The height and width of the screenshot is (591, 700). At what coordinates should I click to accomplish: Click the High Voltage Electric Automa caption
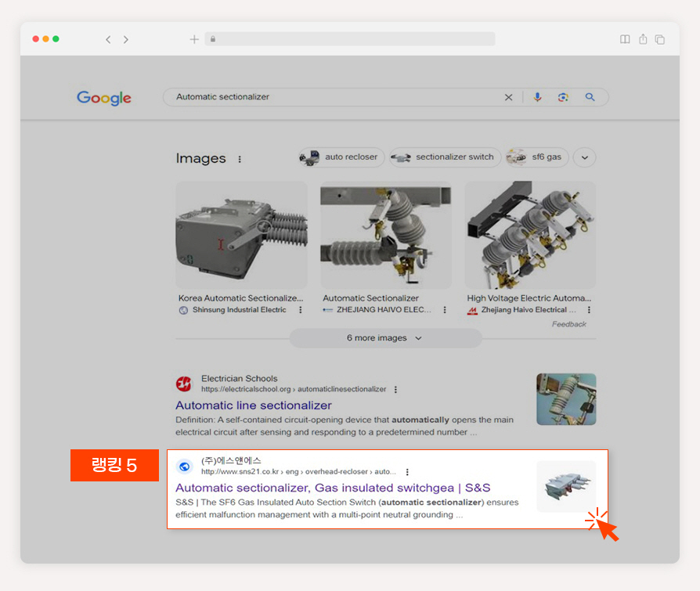pyautogui.click(x=529, y=298)
